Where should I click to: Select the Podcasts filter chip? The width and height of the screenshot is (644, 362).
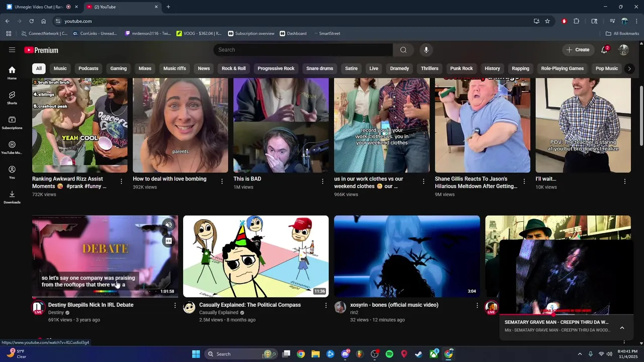pyautogui.click(x=89, y=68)
